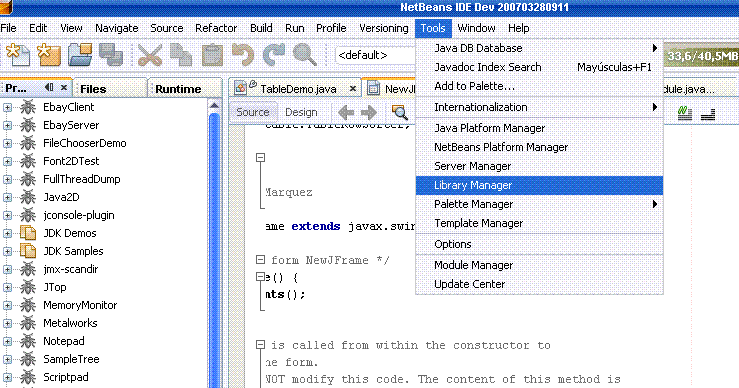Click the JDK Demos folder icon
This screenshot has width=739, height=388.
28,233
